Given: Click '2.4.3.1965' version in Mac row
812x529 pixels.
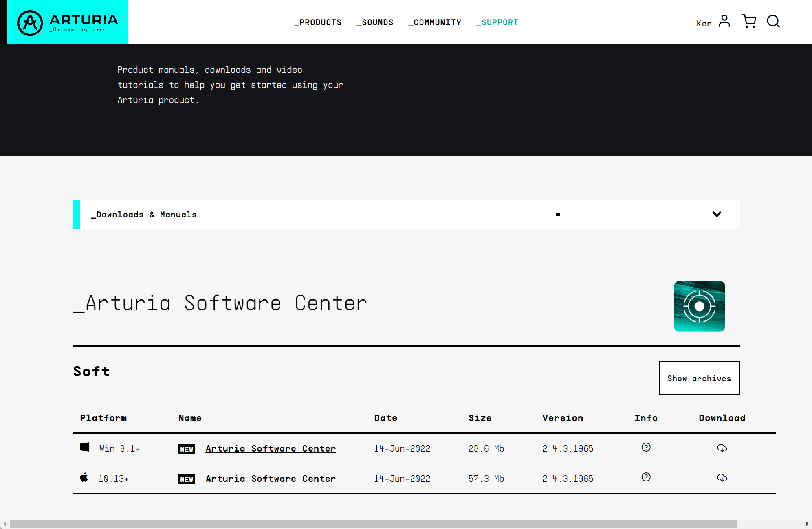Looking at the screenshot, I should click(x=568, y=479).
